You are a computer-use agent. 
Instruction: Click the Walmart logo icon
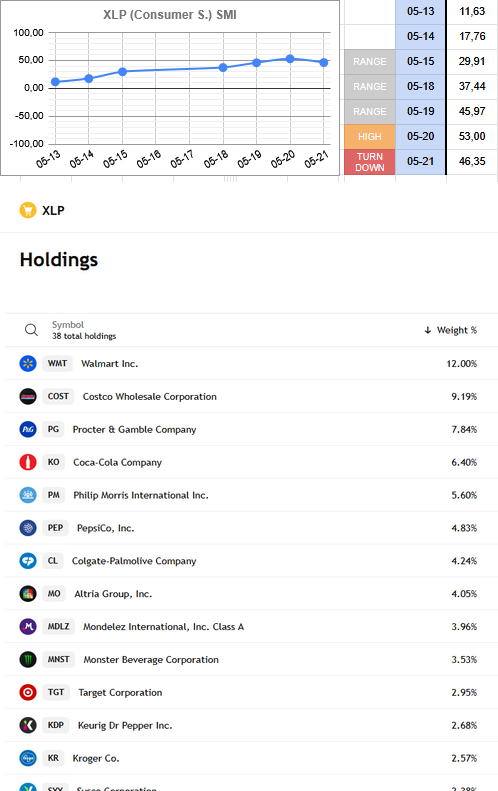coord(28,363)
